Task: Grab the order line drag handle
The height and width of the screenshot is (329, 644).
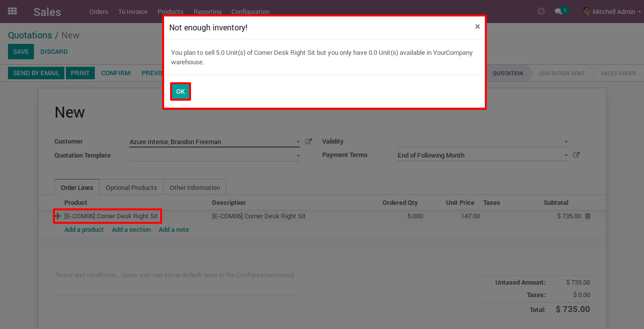Action: [x=58, y=216]
